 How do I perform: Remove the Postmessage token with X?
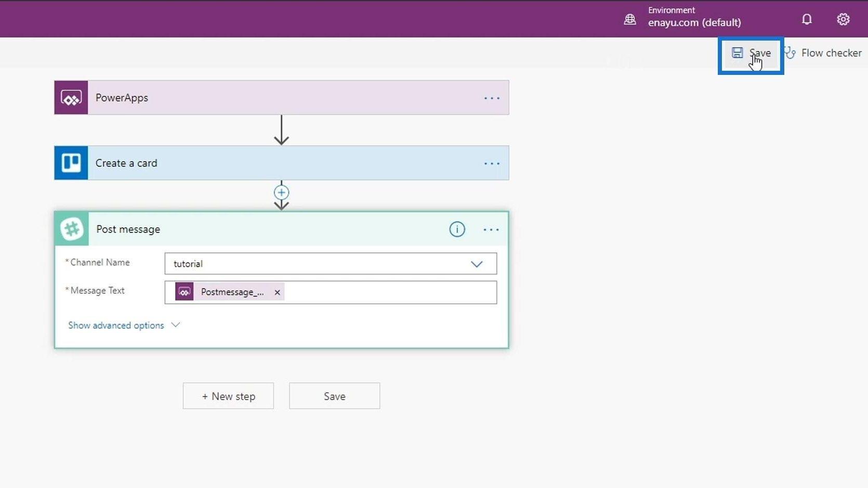point(277,292)
